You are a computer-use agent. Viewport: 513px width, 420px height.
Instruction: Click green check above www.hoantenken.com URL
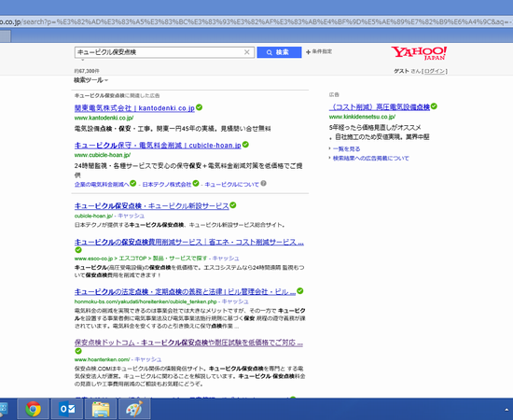pos(78,351)
